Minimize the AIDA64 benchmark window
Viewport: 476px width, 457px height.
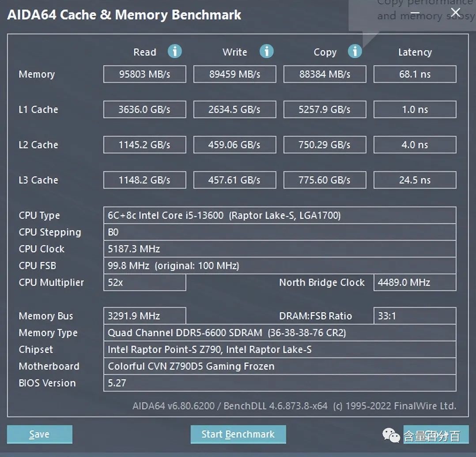pos(415,13)
